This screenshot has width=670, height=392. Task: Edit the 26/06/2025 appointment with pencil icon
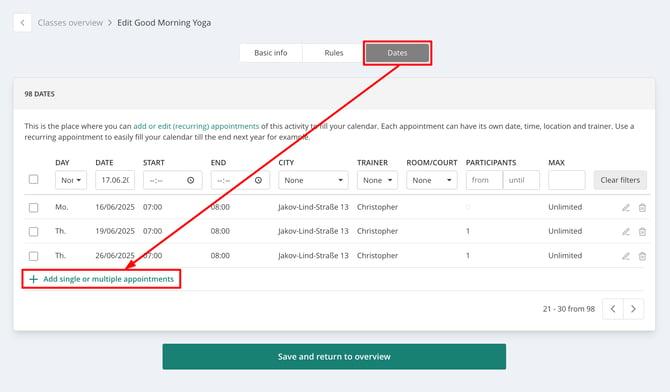(x=626, y=256)
